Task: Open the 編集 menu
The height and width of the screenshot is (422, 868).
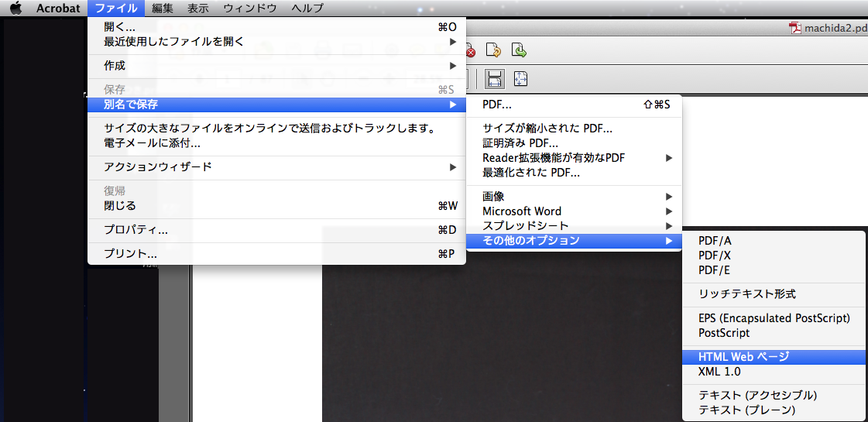Action: point(162,8)
